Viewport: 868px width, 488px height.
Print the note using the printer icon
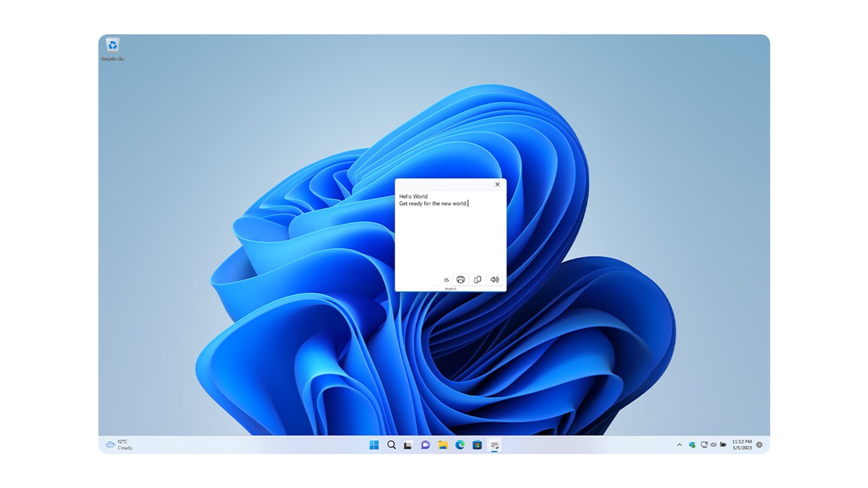pyautogui.click(x=460, y=279)
